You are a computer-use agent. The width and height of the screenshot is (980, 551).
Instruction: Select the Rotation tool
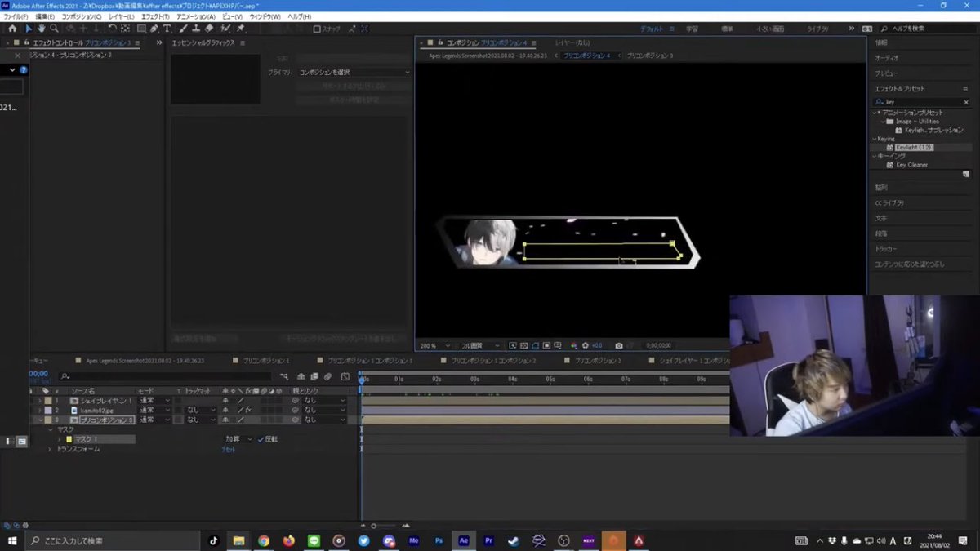[x=112, y=29]
